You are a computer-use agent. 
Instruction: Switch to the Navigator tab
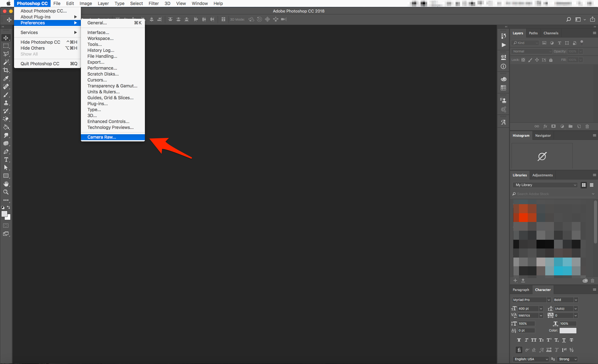tap(543, 135)
